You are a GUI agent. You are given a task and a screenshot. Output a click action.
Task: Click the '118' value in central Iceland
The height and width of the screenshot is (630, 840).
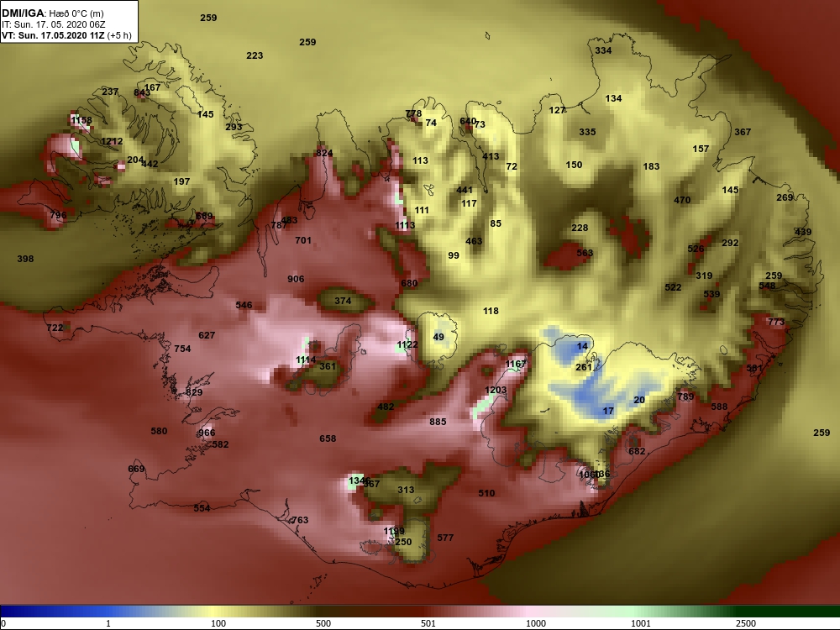[491, 311]
